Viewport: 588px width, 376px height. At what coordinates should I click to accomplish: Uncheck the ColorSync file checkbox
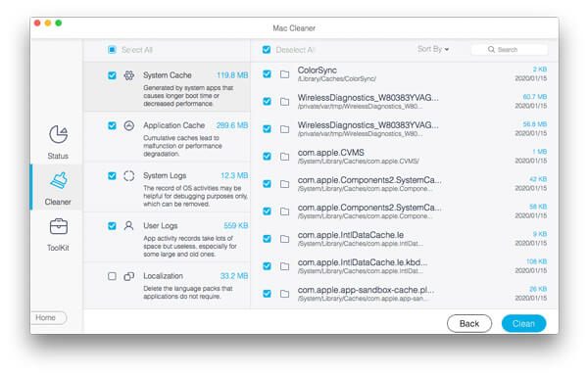pyautogui.click(x=267, y=74)
